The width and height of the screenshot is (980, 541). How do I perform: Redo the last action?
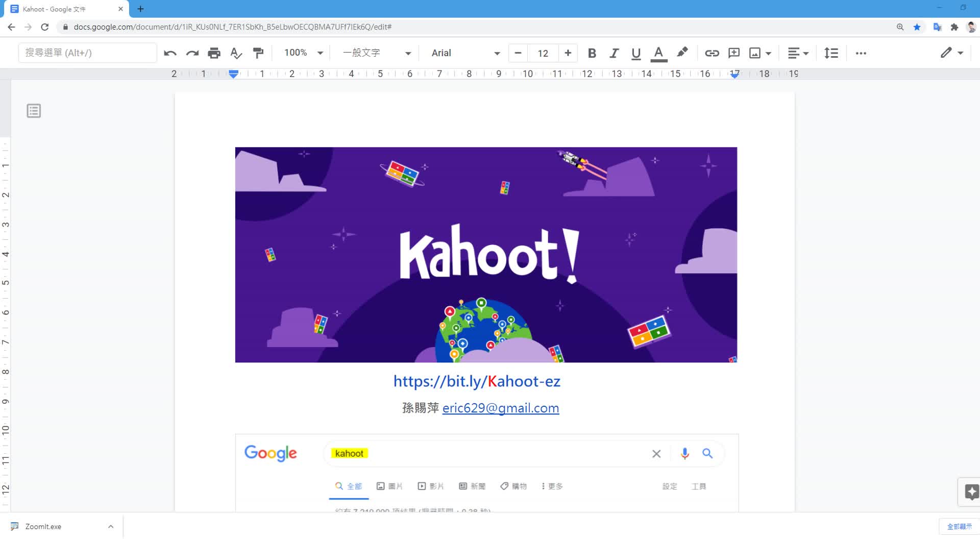point(192,53)
